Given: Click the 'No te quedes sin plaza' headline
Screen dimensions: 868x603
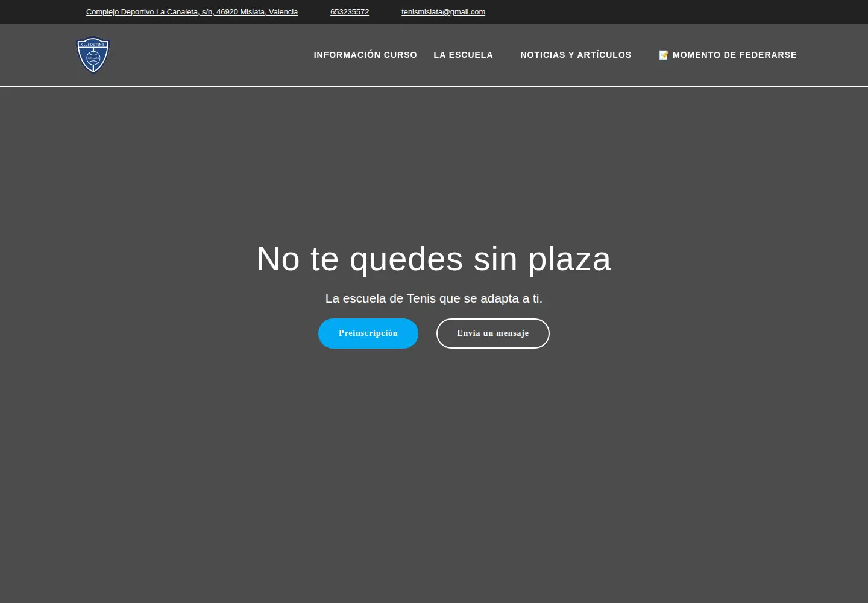Looking at the screenshot, I should [x=434, y=259].
